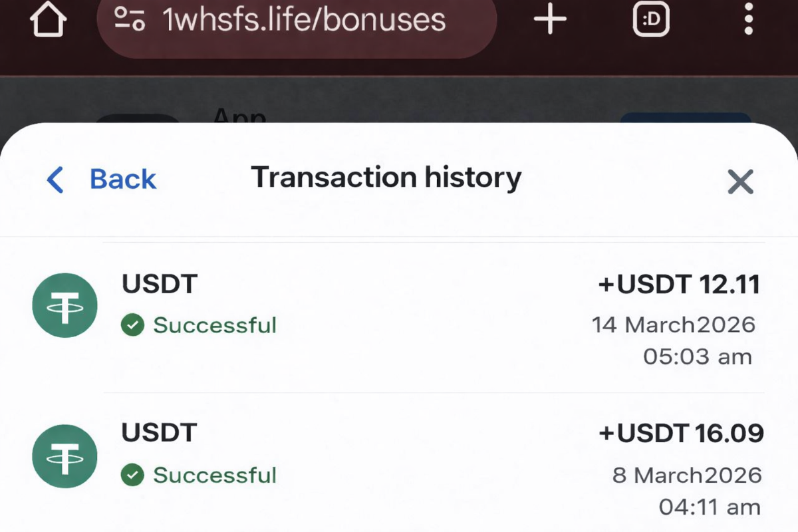798x532 pixels.
Task: Click the 1whsfs.life/bonuses address bar
Action: coord(304,20)
